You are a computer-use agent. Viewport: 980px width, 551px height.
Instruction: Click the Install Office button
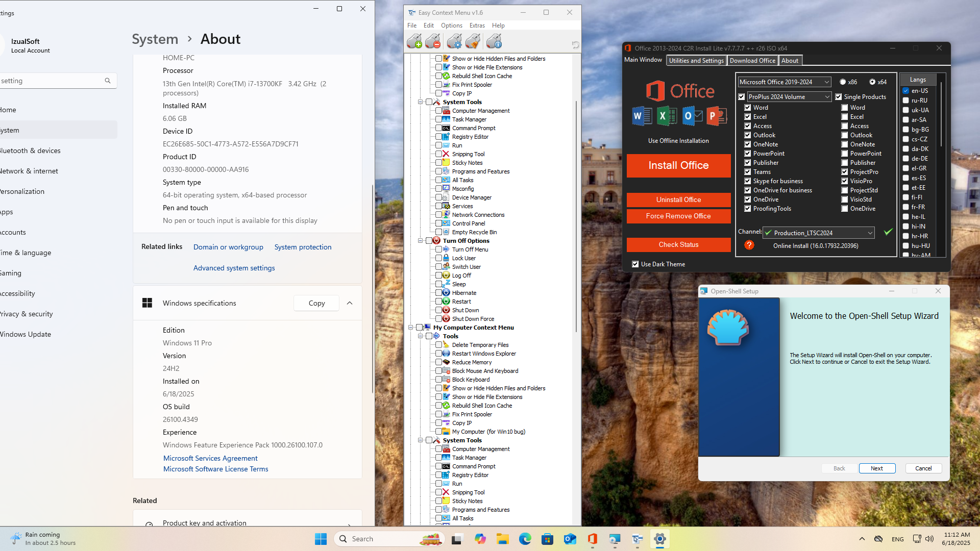678,166
